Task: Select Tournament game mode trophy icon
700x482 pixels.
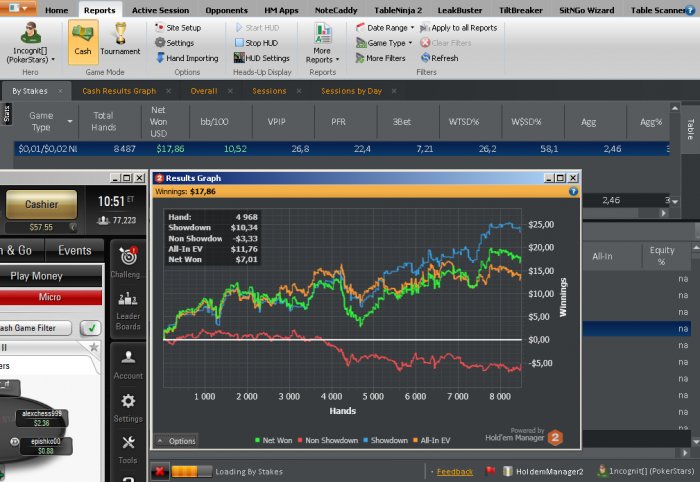Action: 120,40
